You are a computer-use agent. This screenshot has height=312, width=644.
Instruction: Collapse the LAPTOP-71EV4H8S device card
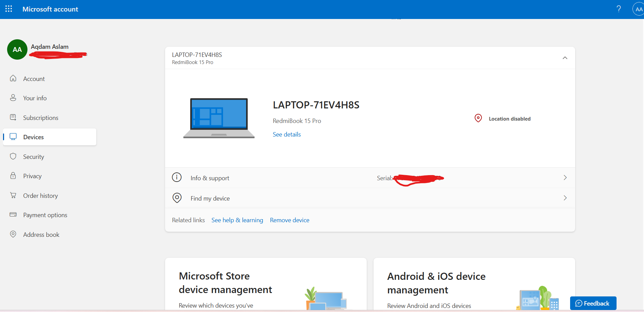click(565, 58)
